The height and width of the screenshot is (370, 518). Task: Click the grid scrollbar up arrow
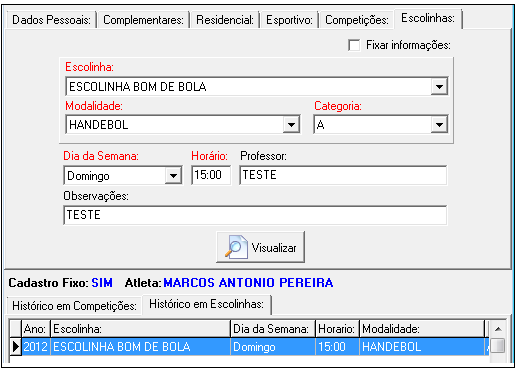(498, 329)
